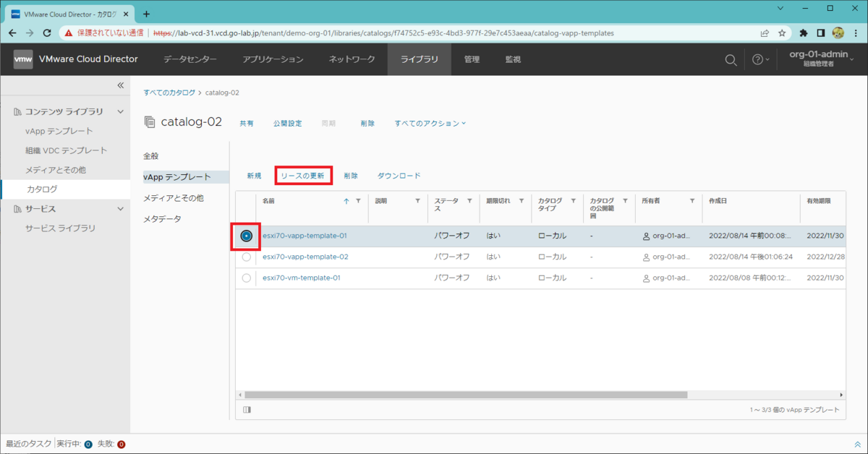Image resolution: width=868 pixels, height=454 pixels.
Task: Open ライブラリ top menu
Action: click(x=420, y=59)
